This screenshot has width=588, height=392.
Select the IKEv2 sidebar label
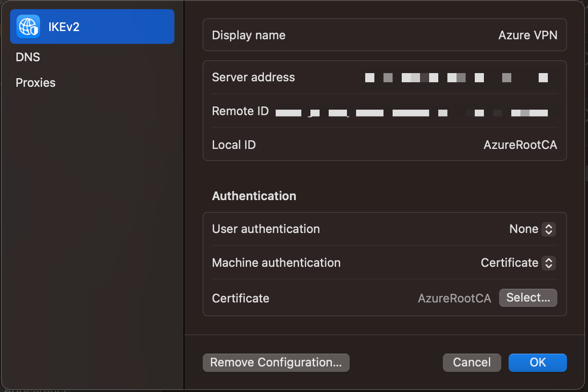pos(64,27)
